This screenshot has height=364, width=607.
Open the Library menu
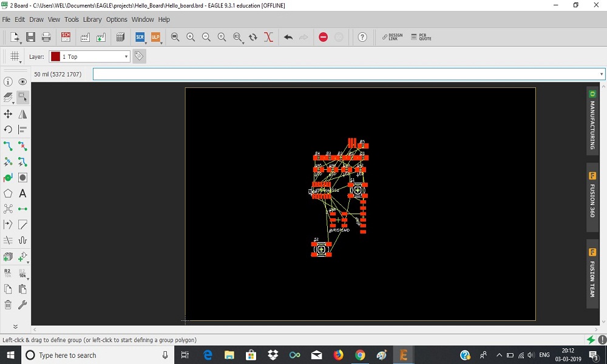point(92,19)
